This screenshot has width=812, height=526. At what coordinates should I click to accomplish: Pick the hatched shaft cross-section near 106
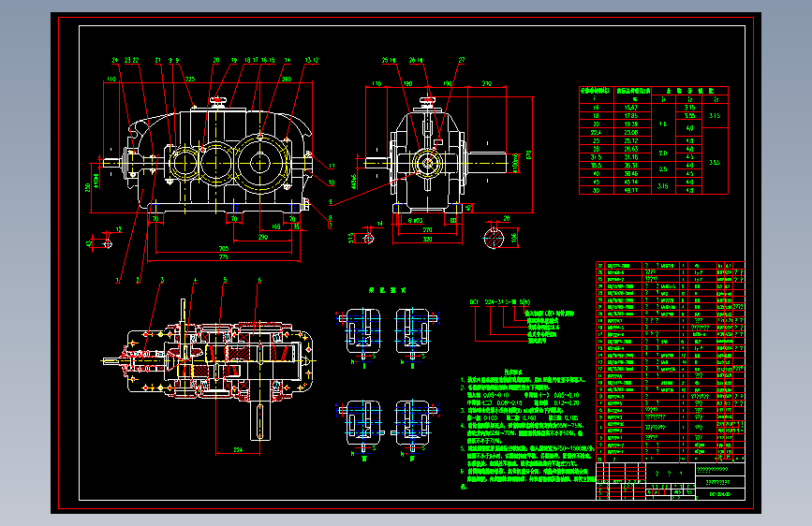494,238
